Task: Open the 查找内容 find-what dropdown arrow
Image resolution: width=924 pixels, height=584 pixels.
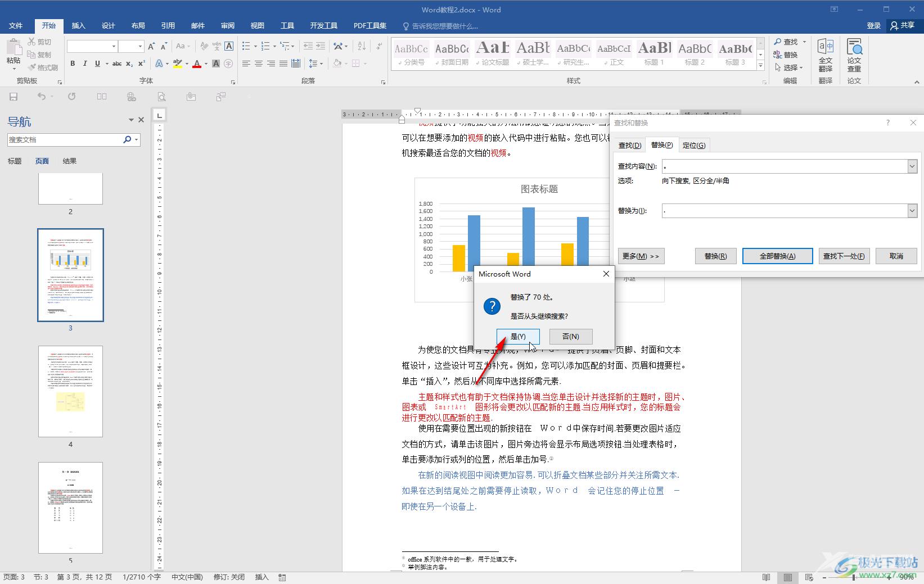Action: pos(912,166)
